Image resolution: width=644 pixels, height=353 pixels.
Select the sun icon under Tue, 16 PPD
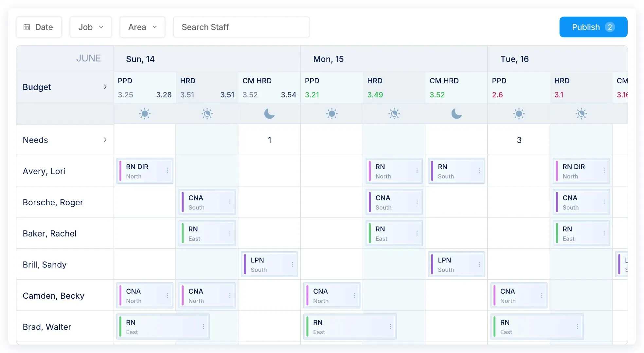[x=519, y=113]
